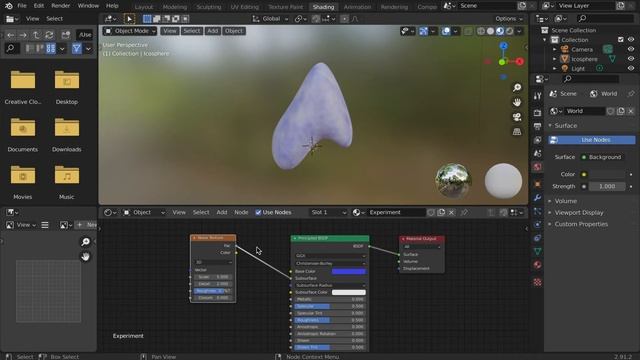Screen dimensions: 640x360
Task: Click pan hand icon in 3D viewport
Action: tap(517, 102)
